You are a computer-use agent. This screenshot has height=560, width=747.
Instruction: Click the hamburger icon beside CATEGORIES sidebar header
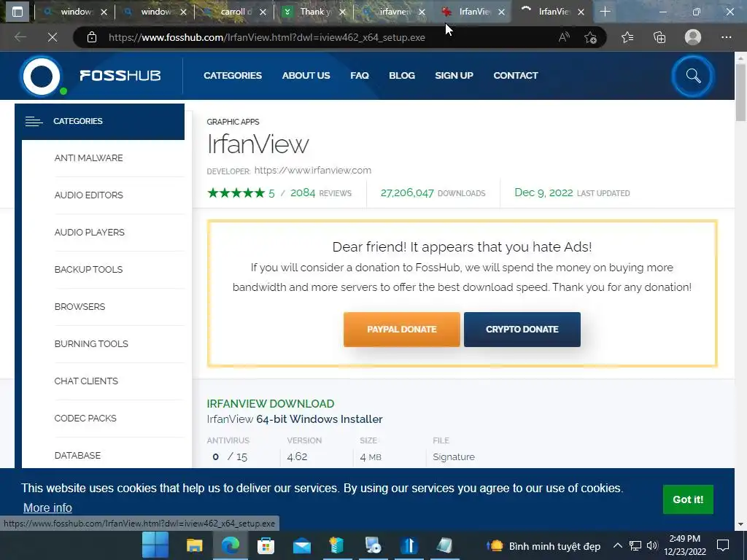pos(34,122)
